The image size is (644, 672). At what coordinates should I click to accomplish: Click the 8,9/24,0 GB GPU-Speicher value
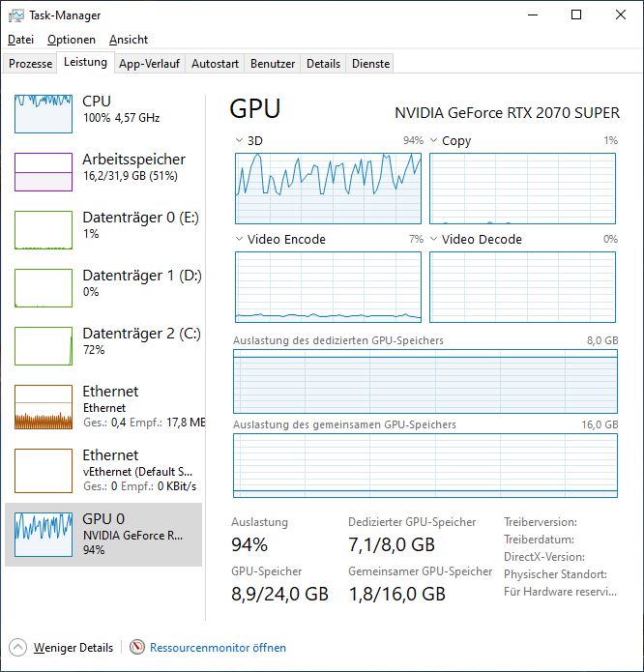coord(279,594)
